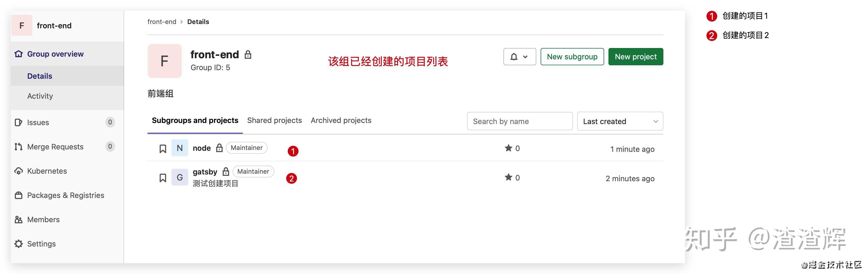Click the notification bell icon
Image resolution: width=868 pixels, height=274 pixels.
[x=513, y=56]
